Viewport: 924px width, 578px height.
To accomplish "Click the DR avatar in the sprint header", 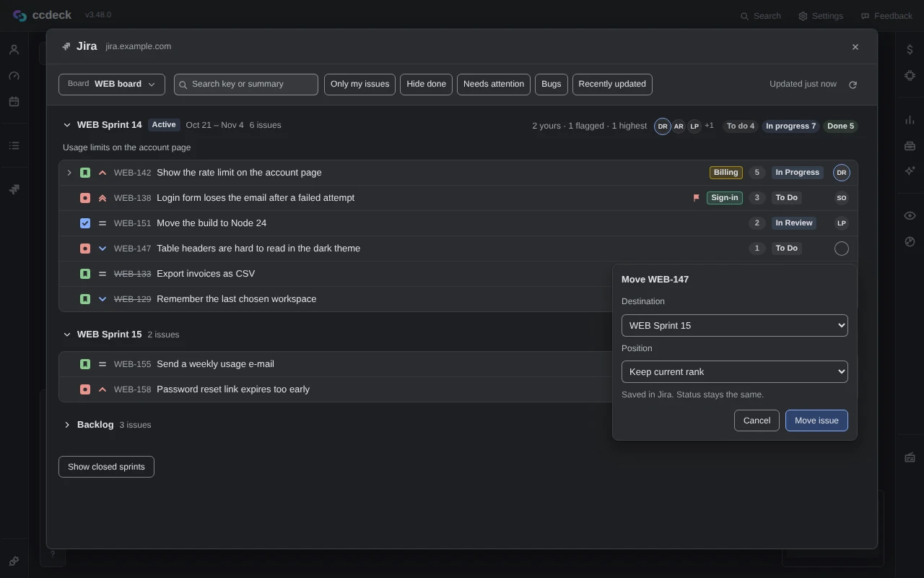I will click(x=663, y=126).
